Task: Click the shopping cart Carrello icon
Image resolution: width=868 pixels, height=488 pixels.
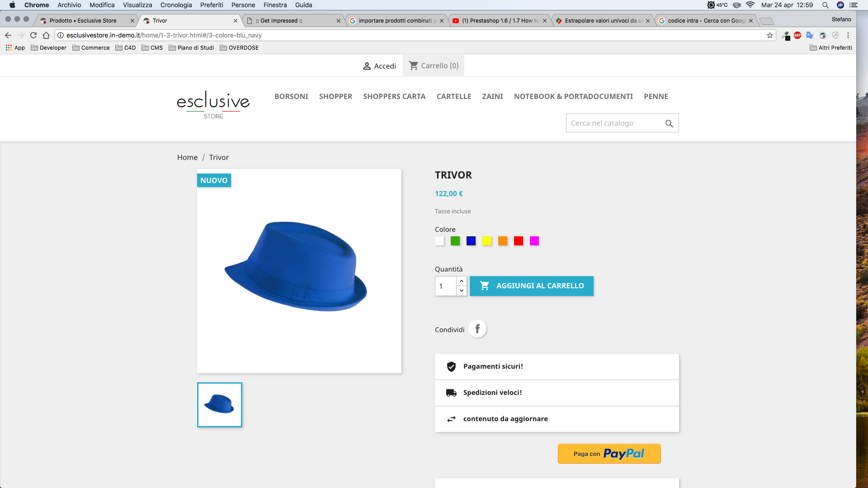Action: click(x=413, y=66)
